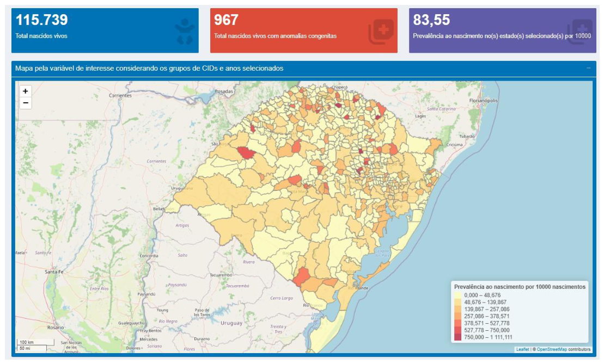Image resolution: width=604 pixels, height=364 pixels.
Task: Click the 50 mi scale bar
Action: (x=32, y=348)
